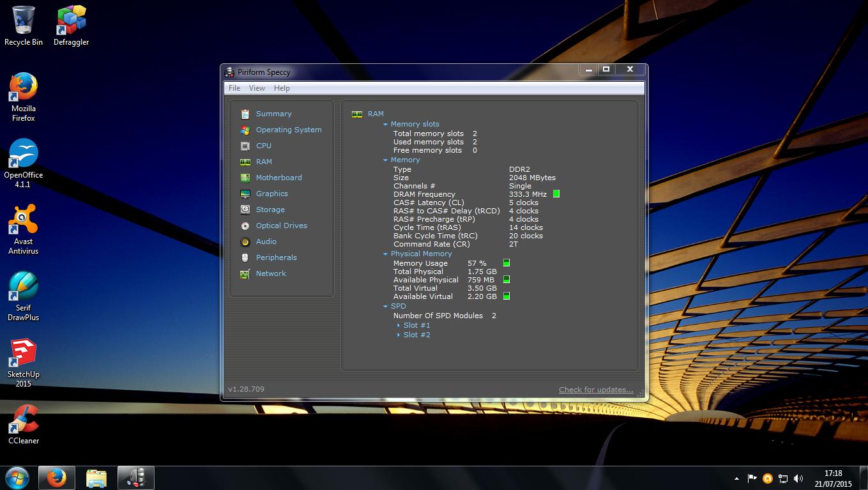This screenshot has width=868, height=490.
Task: Click the Optical Drives disc icon
Action: pyautogui.click(x=245, y=226)
